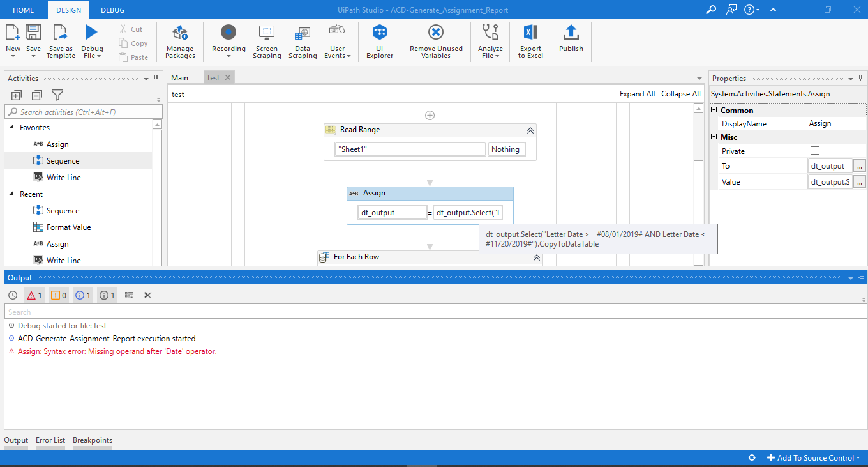The height and width of the screenshot is (467, 868).
Task: Toggle display of warnings in Output
Action: pos(61,295)
